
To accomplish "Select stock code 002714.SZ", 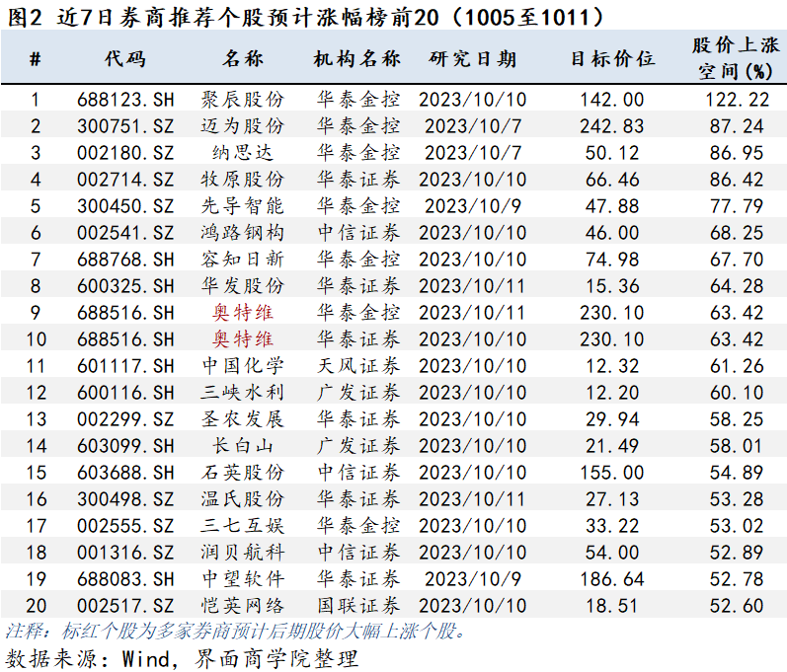I will [x=125, y=179].
